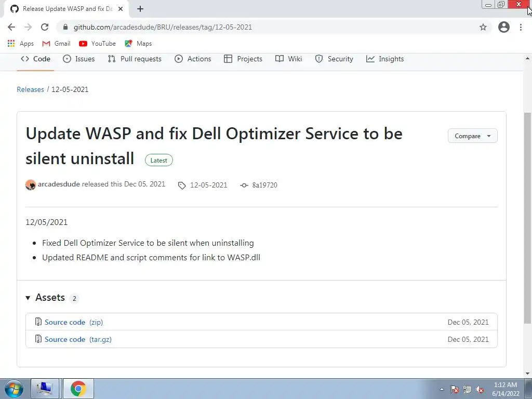
Task: Click the Releases breadcrumb link
Action: (31, 89)
